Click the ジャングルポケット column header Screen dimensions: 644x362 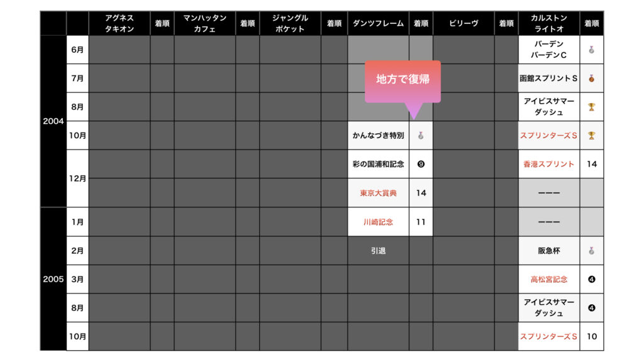[x=289, y=23]
